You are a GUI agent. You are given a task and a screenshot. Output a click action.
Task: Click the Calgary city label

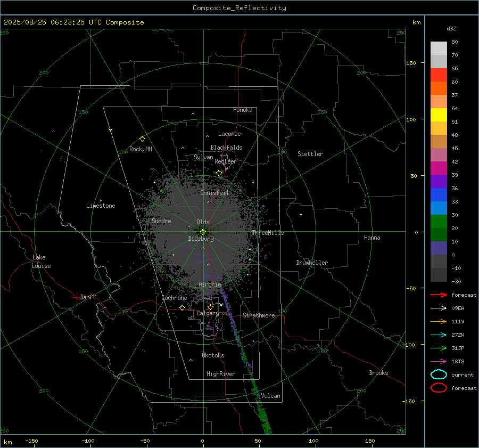tap(208, 313)
